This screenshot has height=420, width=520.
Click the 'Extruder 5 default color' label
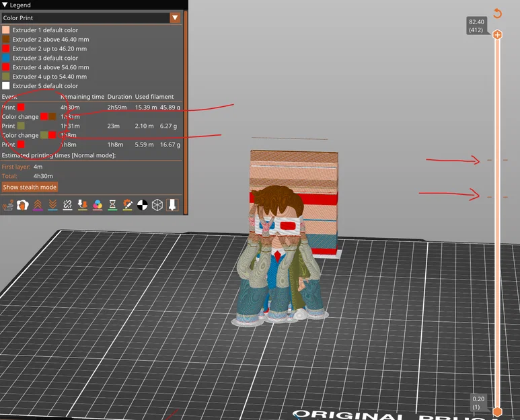pyautogui.click(x=45, y=86)
